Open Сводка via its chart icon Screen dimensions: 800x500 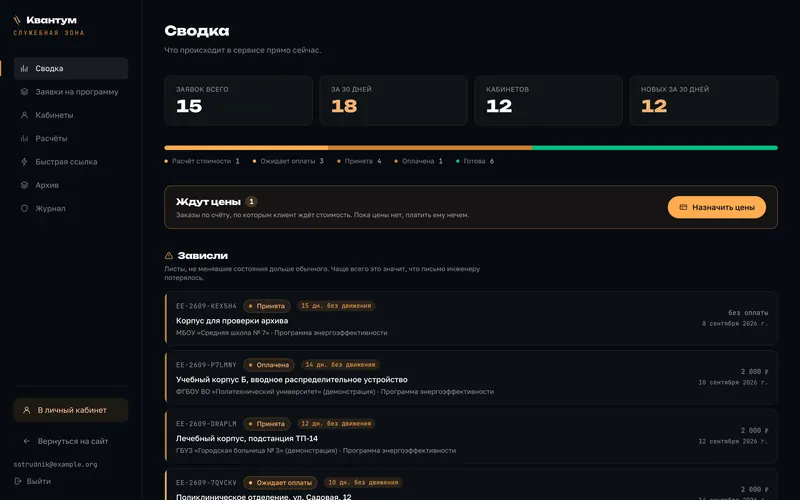24,68
